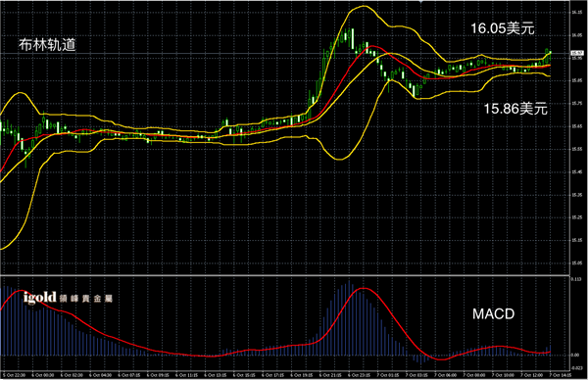
Task: Click the 領峰貴金屬 brand text
Action: coord(86,299)
